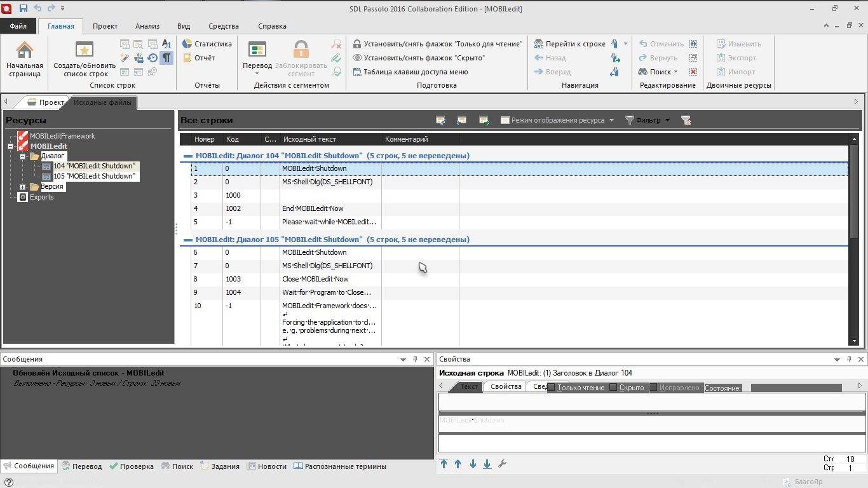Select row with 'End MOBILedit Now'
The height and width of the screenshot is (488, 868).
(519, 208)
